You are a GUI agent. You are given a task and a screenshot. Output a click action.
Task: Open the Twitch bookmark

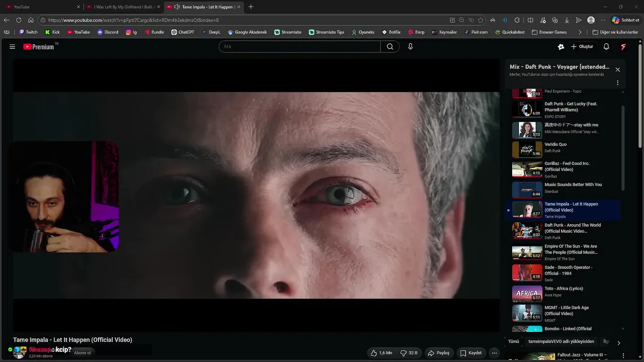[28, 32]
